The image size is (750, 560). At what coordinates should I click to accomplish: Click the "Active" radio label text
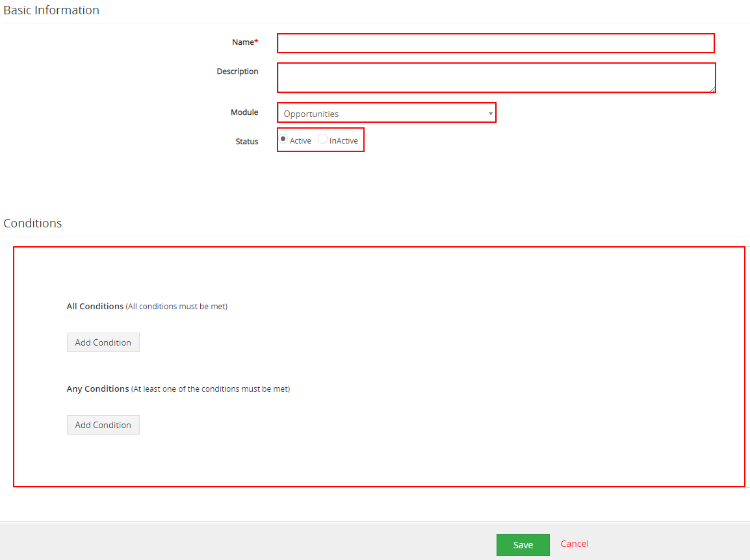[x=300, y=141]
